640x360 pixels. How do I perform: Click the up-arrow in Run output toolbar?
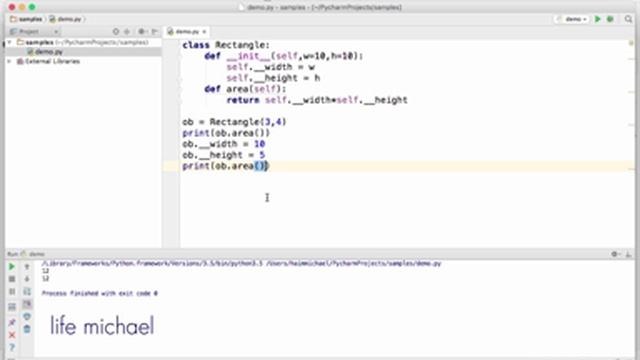pyautogui.click(x=27, y=267)
